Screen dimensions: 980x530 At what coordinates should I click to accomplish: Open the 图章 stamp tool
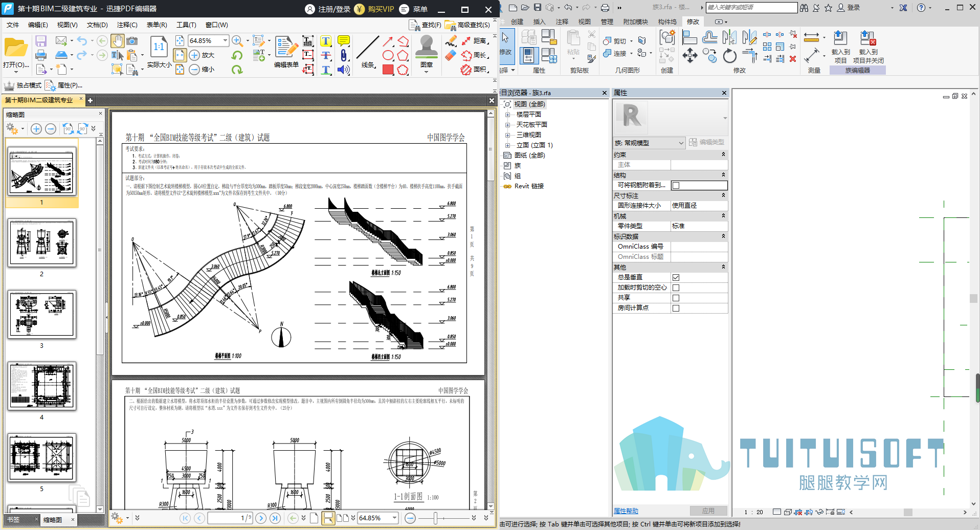point(426,54)
